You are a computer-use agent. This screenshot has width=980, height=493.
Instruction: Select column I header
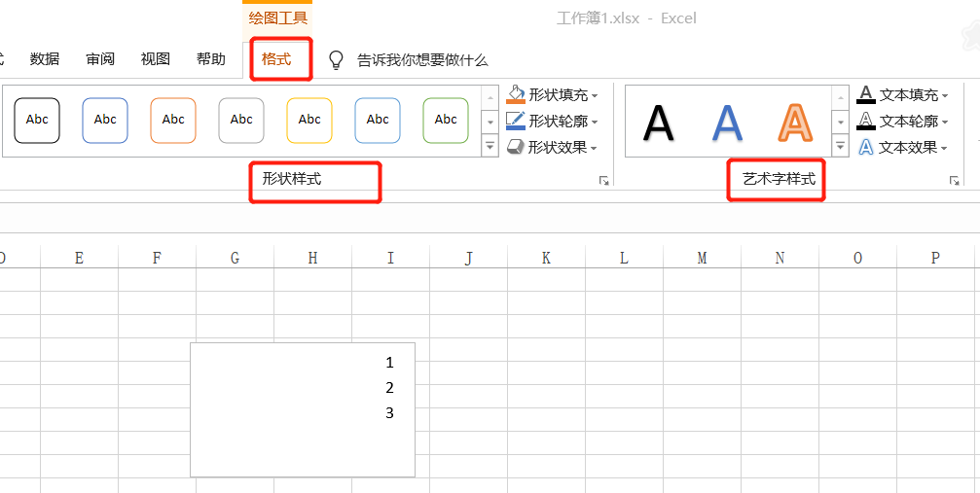(390, 258)
